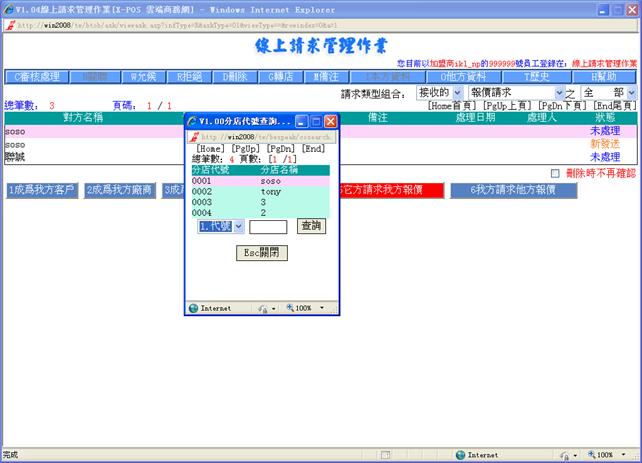Click the popup's Internet zone globe icon
Image resolution: width=642 pixels, height=463 pixels.
[x=194, y=309]
